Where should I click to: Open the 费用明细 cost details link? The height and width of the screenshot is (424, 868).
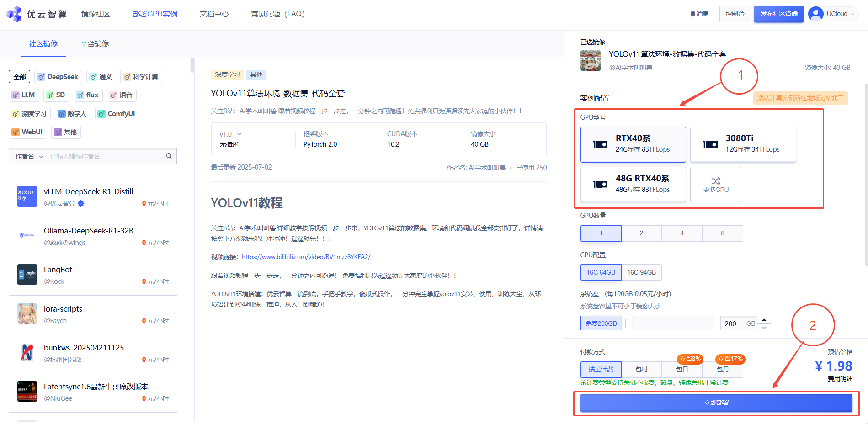pyautogui.click(x=840, y=379)
